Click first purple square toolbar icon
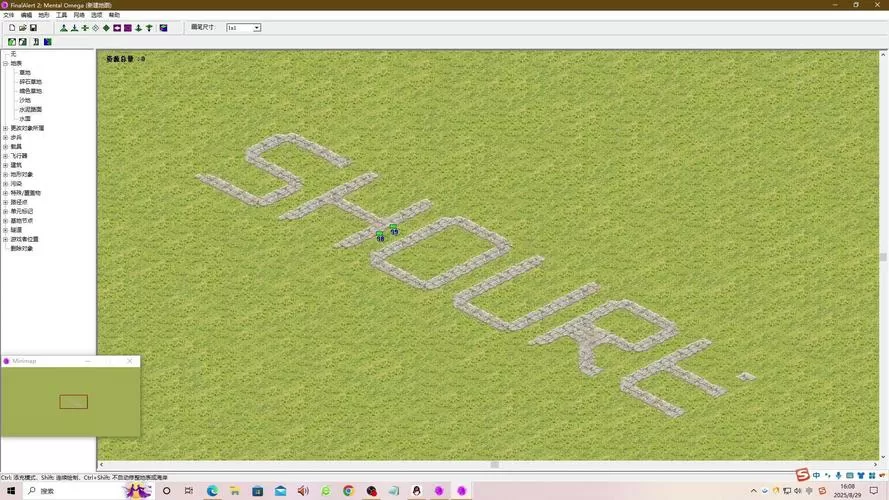This screenshot has width=889, height=500. tap(117, 28)
